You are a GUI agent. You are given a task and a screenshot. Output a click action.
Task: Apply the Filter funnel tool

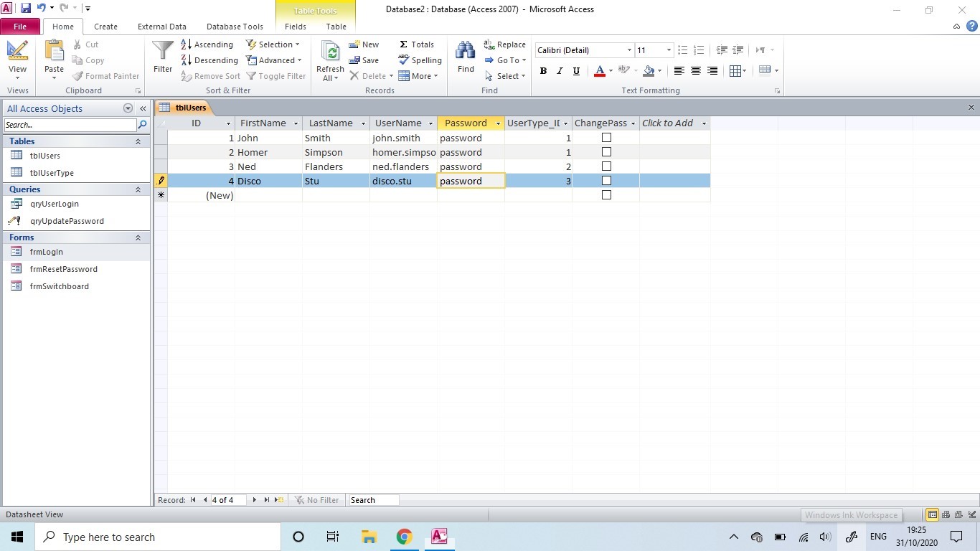coord(163,50)
